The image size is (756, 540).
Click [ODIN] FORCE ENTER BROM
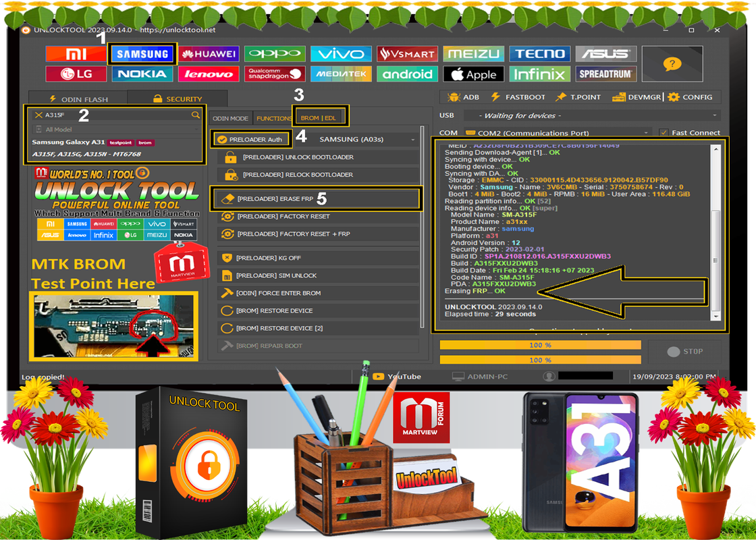click(x=318, y=293)
